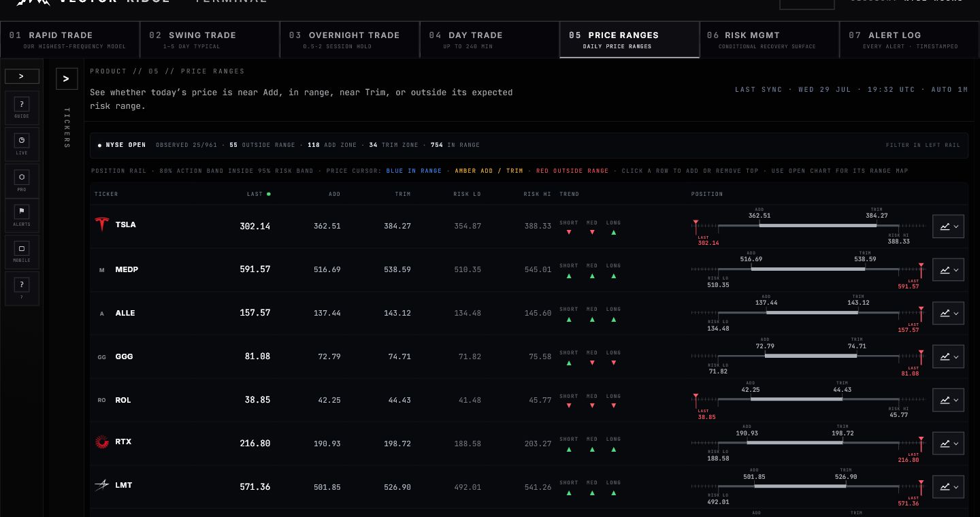Select the TSLA ticker row name
Viewport: 980px width, 517px height.
(125, 224)
